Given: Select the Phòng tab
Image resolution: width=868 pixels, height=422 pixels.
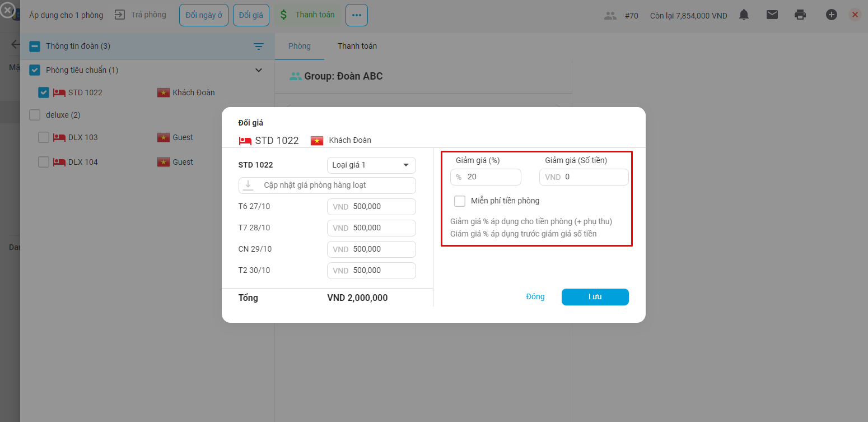Looking at the screenshot, I should (300, 46).
